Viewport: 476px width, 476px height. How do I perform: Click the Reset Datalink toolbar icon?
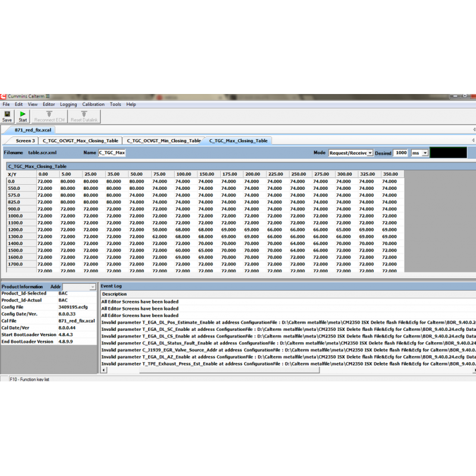click(84, 115)
